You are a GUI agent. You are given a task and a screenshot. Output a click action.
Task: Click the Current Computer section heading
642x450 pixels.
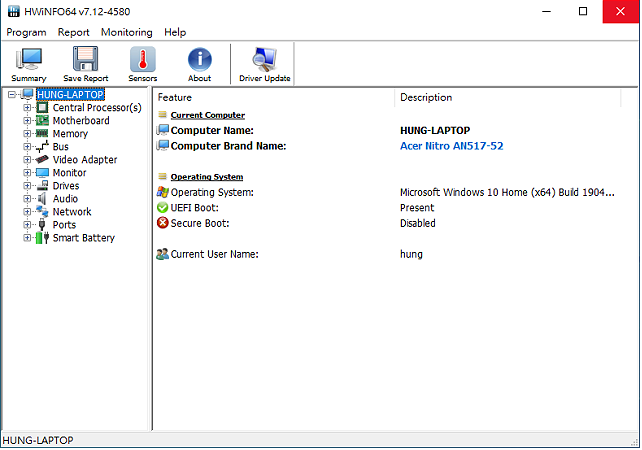point(208,115)
